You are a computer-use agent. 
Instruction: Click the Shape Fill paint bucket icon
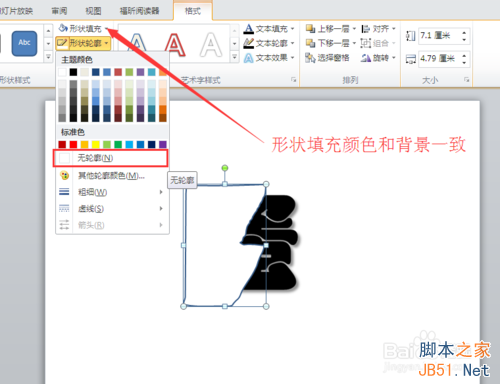pyautogui.click(x=63, y=28)
